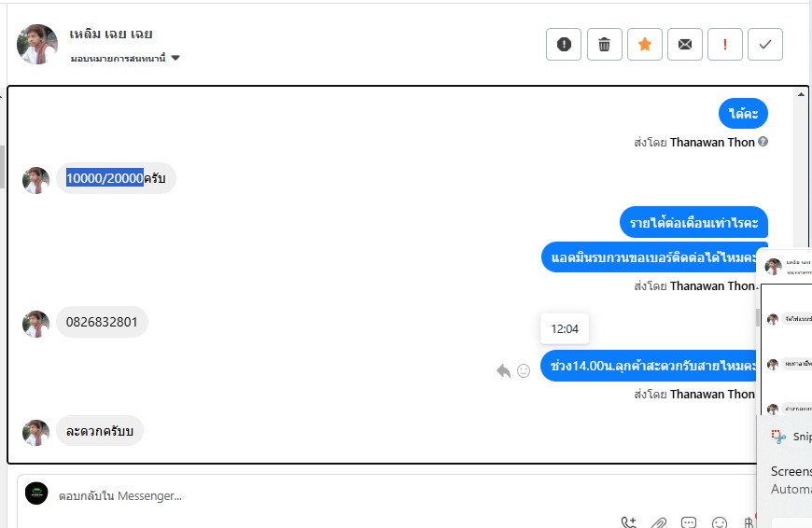
Task: Expand the dropdown arrow next to assign-conversation label
Action: (x=175, y=58)
